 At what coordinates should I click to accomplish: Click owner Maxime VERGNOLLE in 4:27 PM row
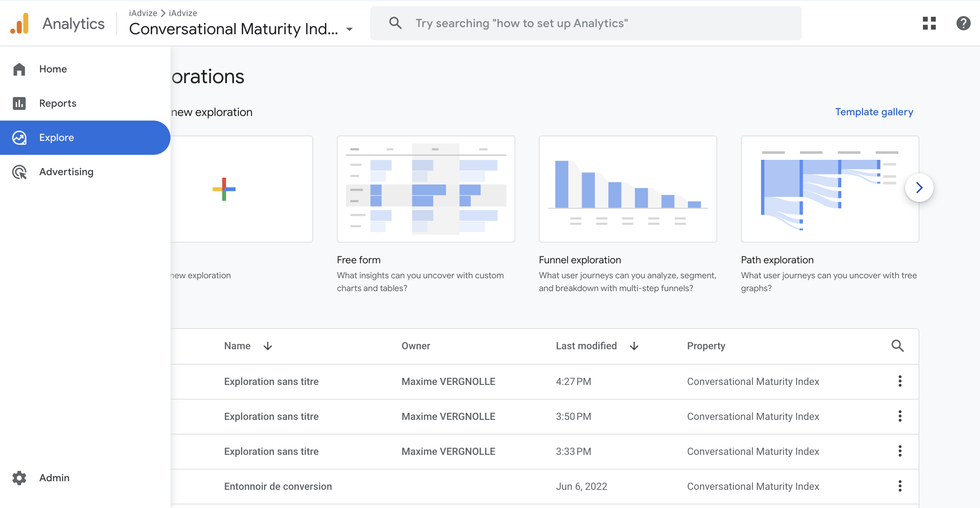point(448,382)
